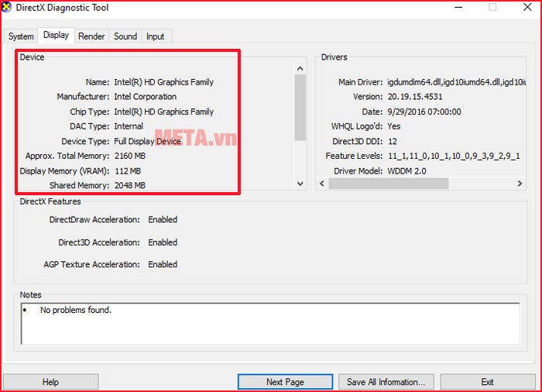Click driver Version value 20.19.15.4531

(415, 97)
